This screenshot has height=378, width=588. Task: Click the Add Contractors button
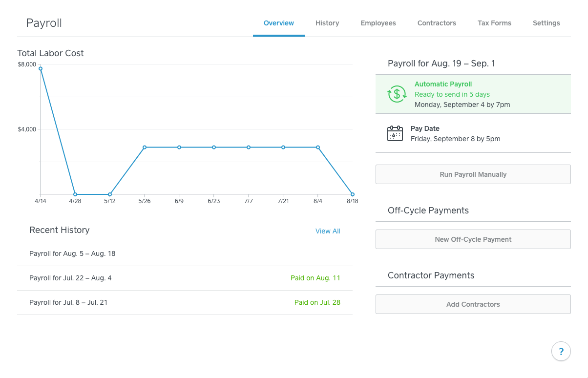pyautogui.click(x=473, y=304)
